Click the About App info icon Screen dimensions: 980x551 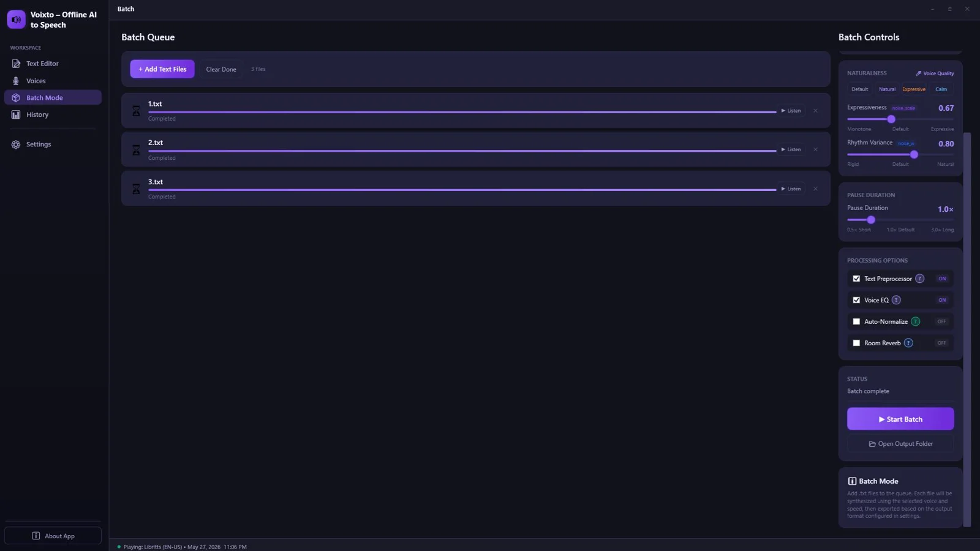pos(36,536)
